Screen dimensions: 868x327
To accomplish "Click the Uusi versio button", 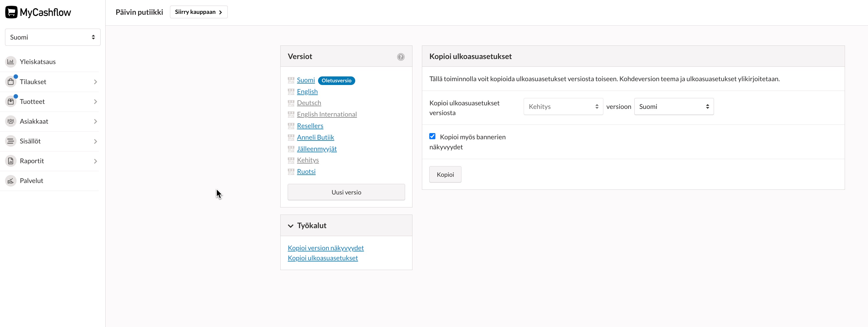I will [346, 192].
